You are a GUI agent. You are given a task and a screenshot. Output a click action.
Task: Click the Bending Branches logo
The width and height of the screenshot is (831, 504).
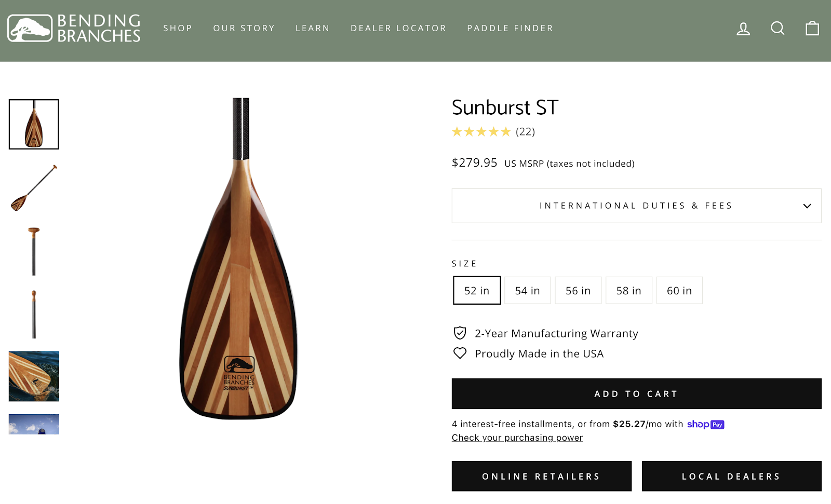74,28
